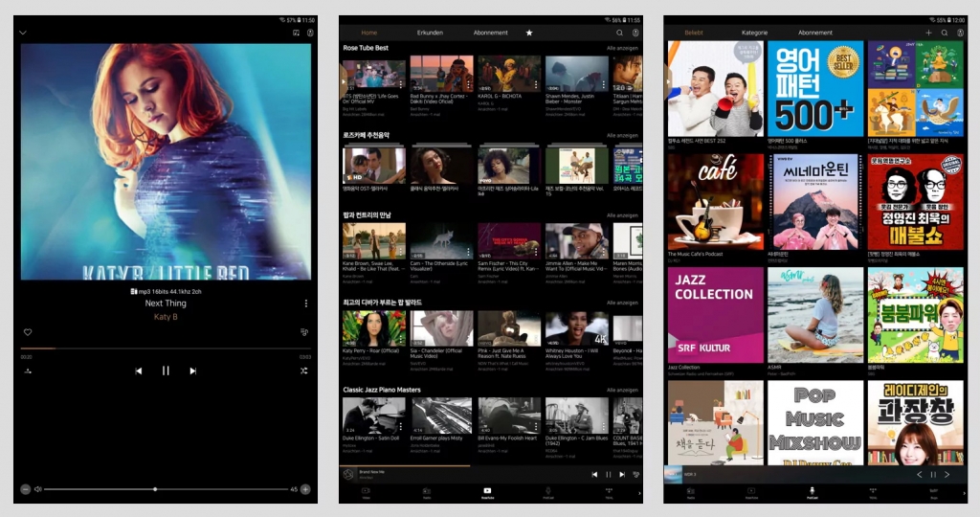Image resolution: width=980 pixels, height=517 pixels.
Task: Open the Jazz Collection SRF Kultur podcast
Action: 716,315
